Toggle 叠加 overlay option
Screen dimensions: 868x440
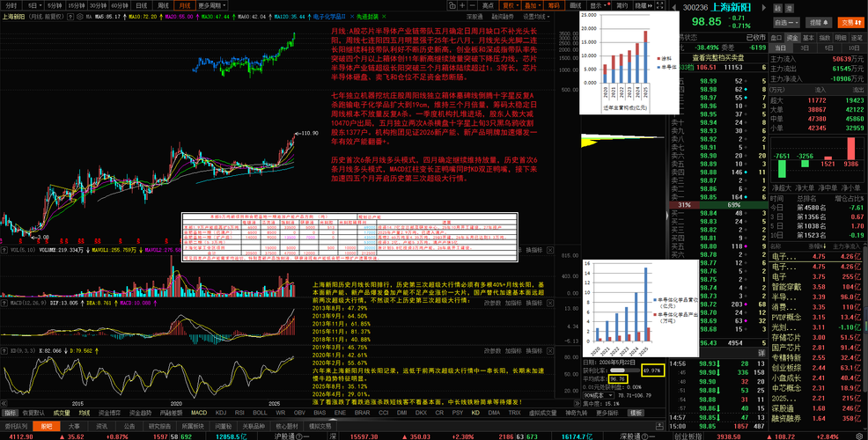point(532,5)
